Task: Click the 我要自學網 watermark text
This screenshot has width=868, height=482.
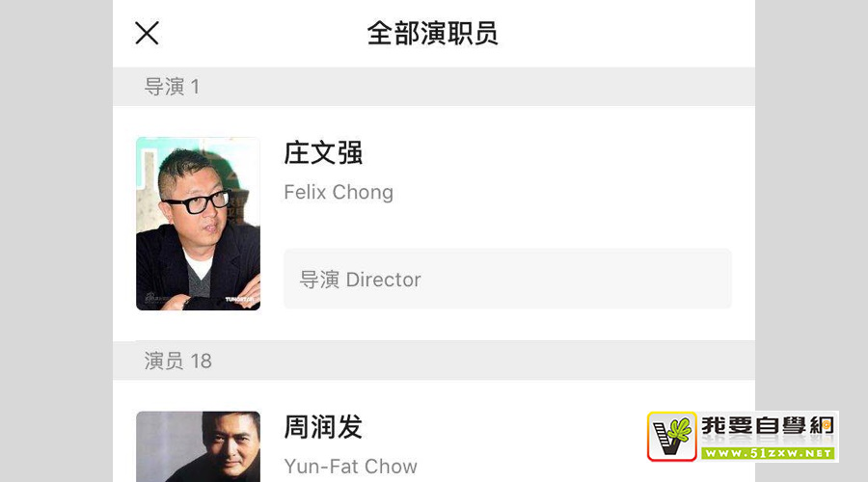Action: click(x=768, y=426)
